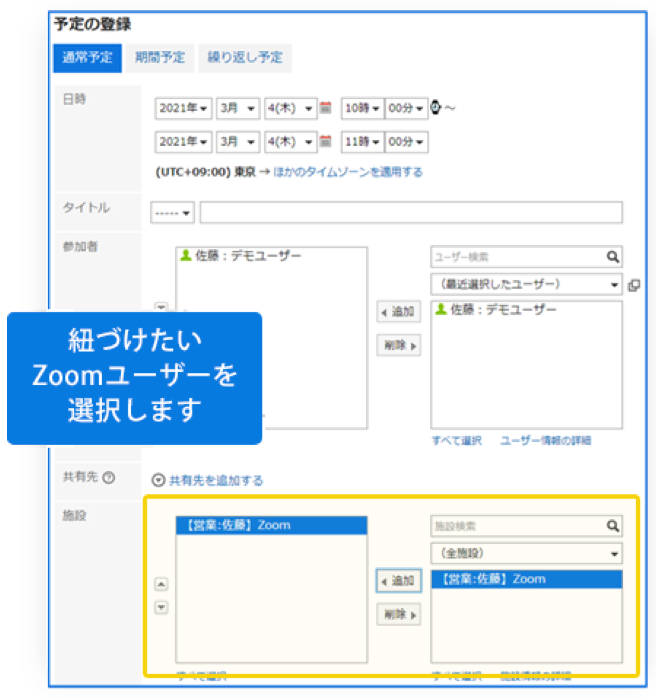
Task: Open the start date calendar picker icon
Action: (x=326, y=108)
